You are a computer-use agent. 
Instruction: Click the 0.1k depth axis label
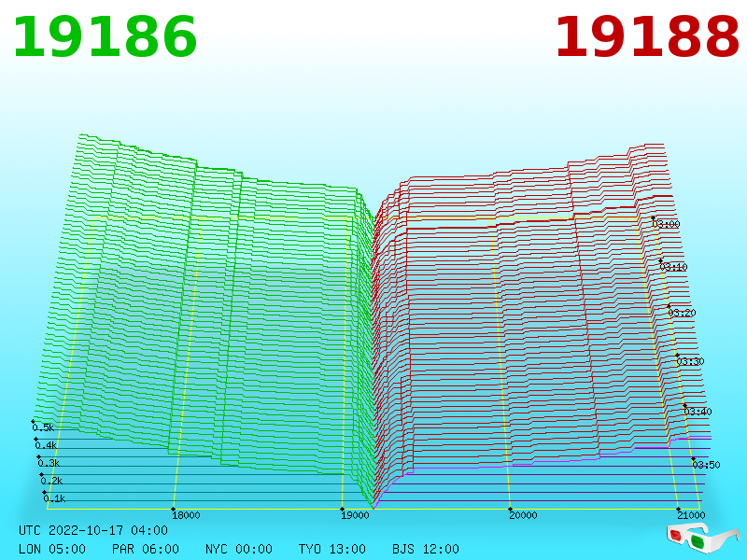coord(55,498)
